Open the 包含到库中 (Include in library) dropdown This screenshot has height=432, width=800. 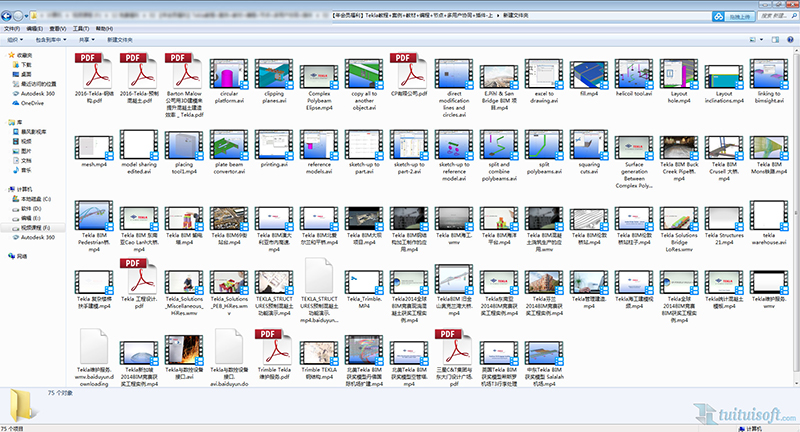(52, 39)
